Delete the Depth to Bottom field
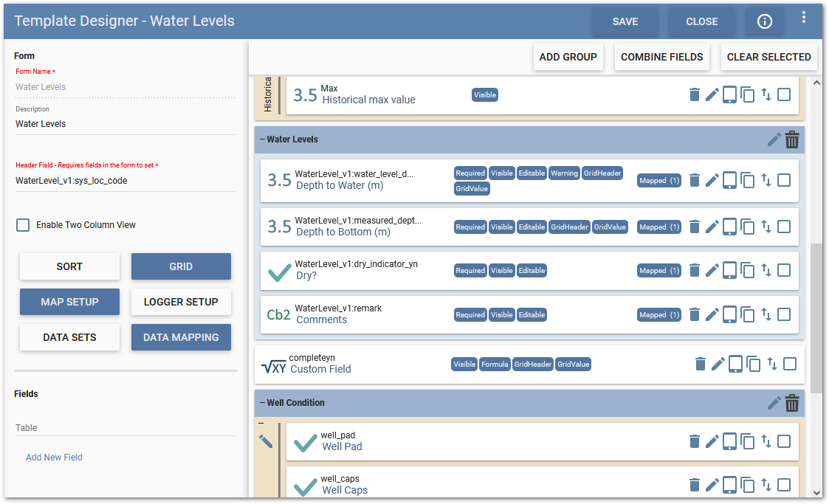This screenshot has width=829, height=504. pyautogui.click(x=695, y=227)
